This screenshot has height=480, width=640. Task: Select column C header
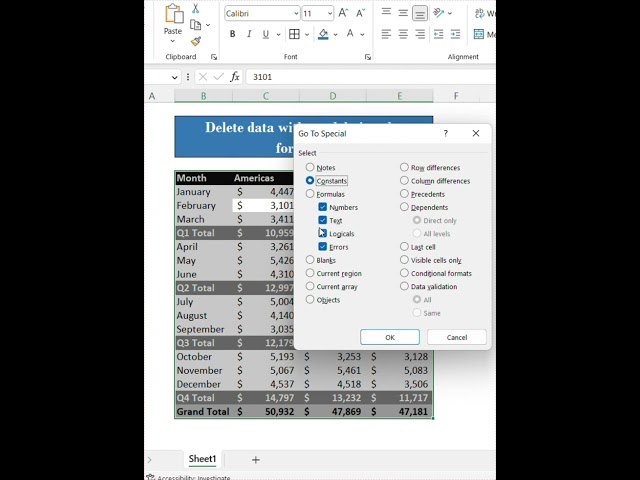(x=266, y=96)
